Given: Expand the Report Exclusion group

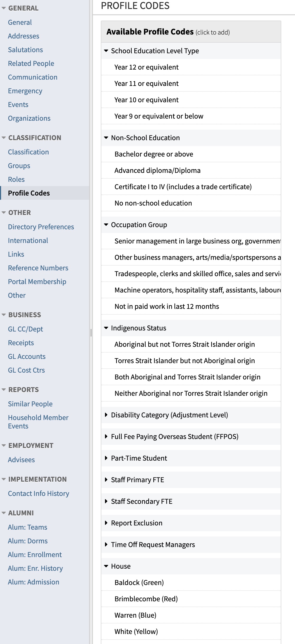Looking at the screenshot, I should (x=106, y=523).
